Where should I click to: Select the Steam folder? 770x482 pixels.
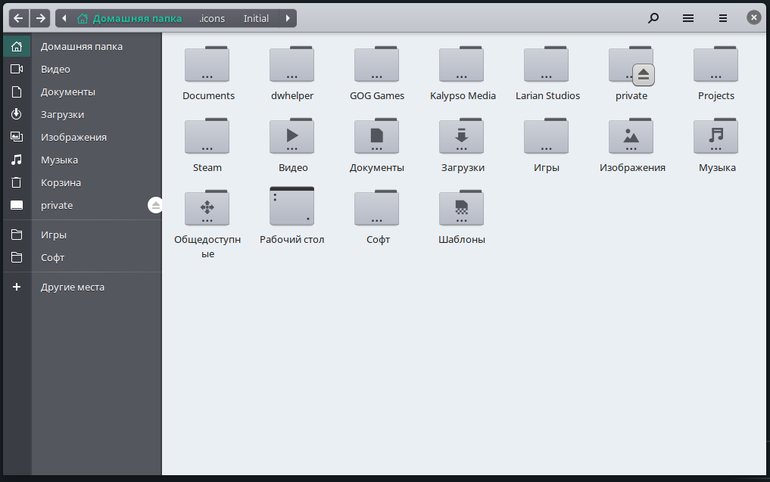click(207, 146)
